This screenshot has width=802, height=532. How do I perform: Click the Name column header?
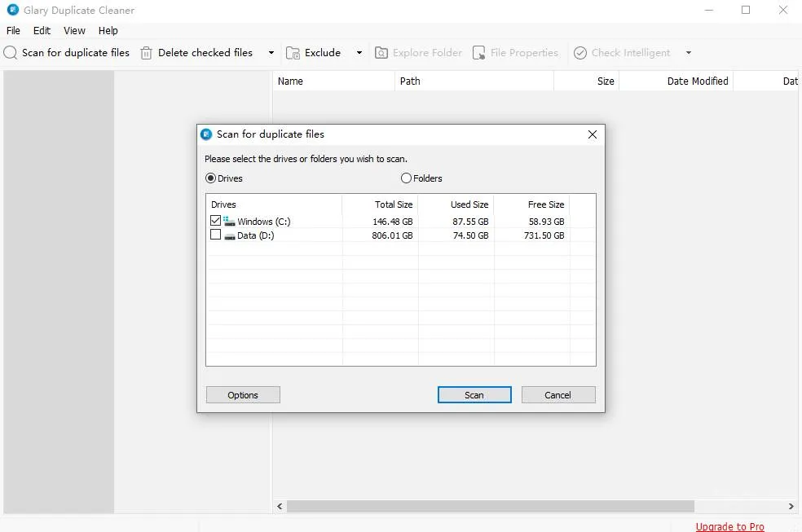(333, 81)
